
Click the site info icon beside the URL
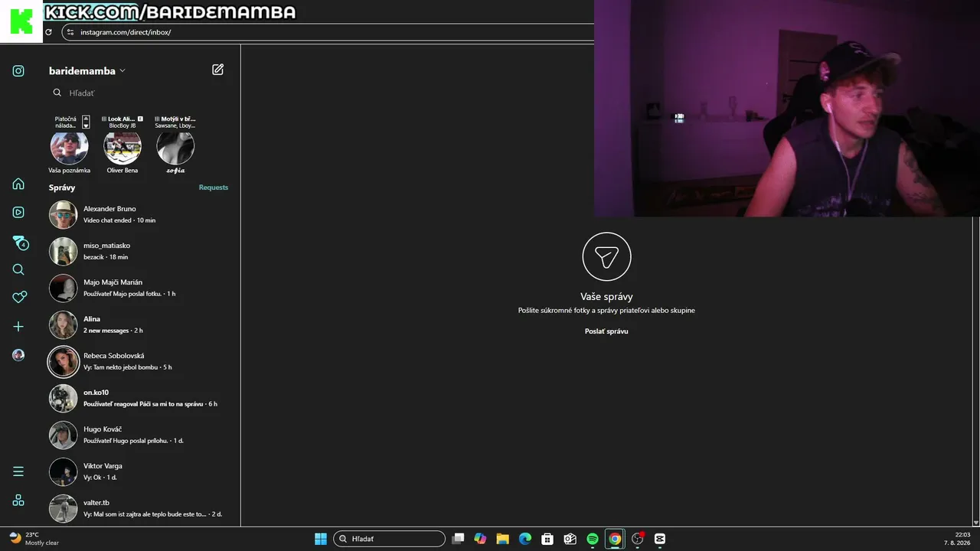pos(70,32)
